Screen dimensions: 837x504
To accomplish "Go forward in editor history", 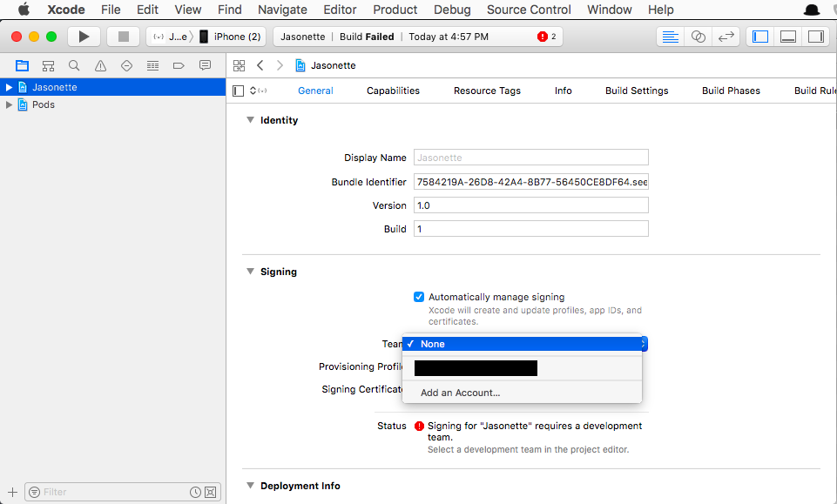I will click(280, 65).
